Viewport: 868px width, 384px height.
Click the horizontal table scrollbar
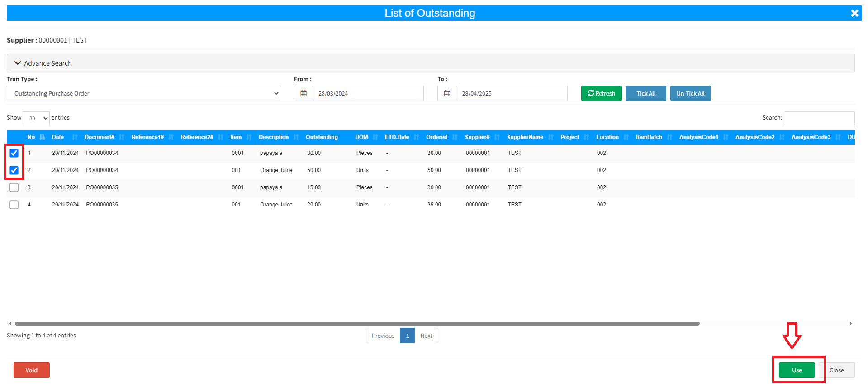pos(357,323)
